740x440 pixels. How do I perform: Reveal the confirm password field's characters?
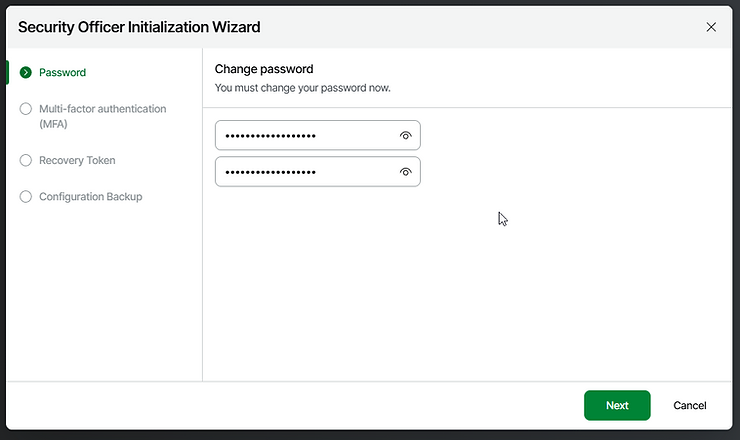coord(406,172)
